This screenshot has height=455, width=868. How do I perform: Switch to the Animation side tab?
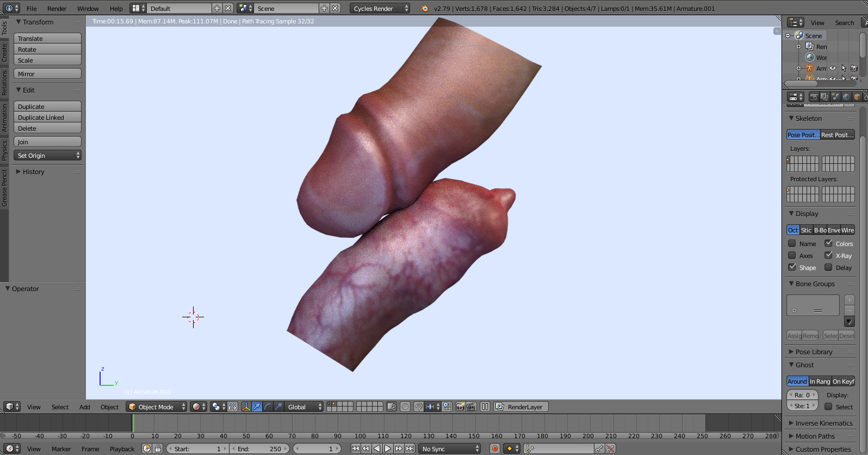click(4, 118)
